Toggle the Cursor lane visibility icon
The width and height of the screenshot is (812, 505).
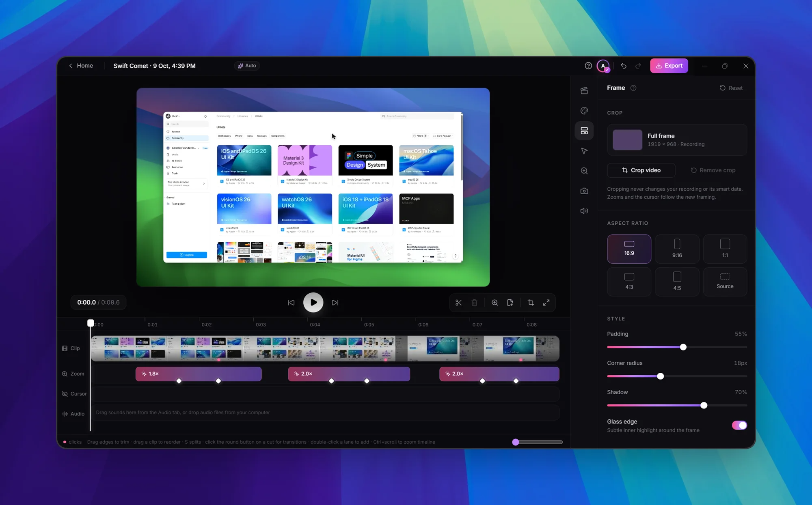pos(65,394)
